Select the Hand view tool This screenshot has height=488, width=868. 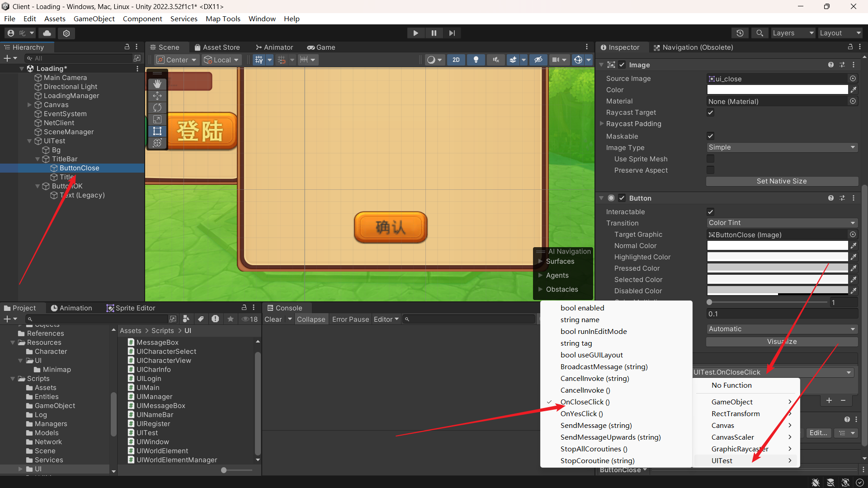point(157,84)
